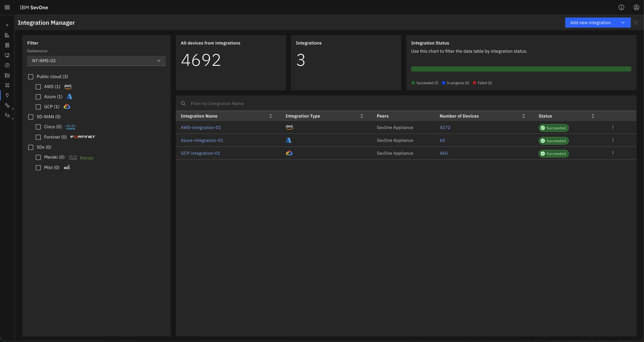Open the area chart icon in sidebar
This screenshot has height=342, width=644.
pyautogui.click(x=7, y=75)
